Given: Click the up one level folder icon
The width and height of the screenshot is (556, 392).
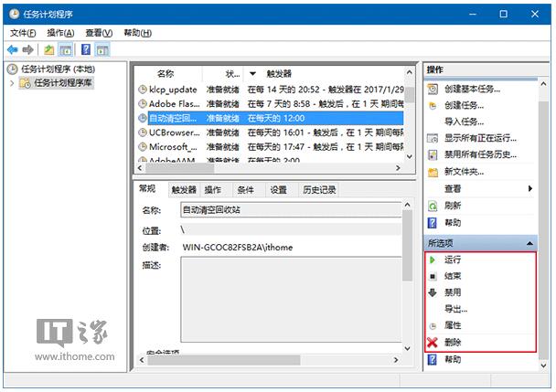Looking at the screenshot, I should click(x=48, y=49).
